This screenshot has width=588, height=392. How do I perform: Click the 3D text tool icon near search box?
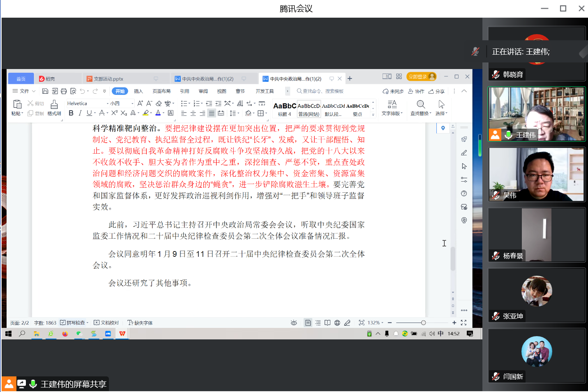pyautogui.click(x=387, y=76)
